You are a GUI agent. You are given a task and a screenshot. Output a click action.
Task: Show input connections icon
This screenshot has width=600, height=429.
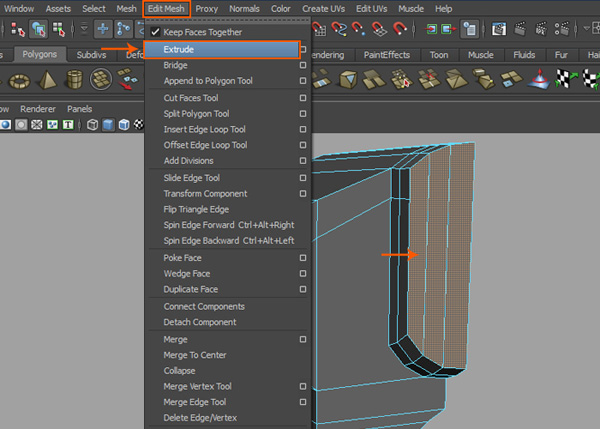click(x=431, y=29)
